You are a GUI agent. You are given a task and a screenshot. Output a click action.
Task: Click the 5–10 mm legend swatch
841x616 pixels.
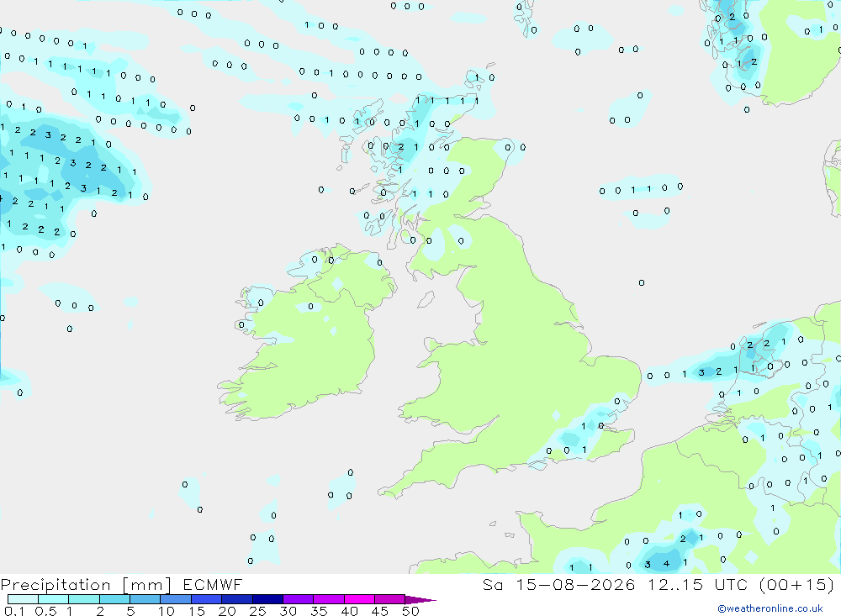coord(145,599)
